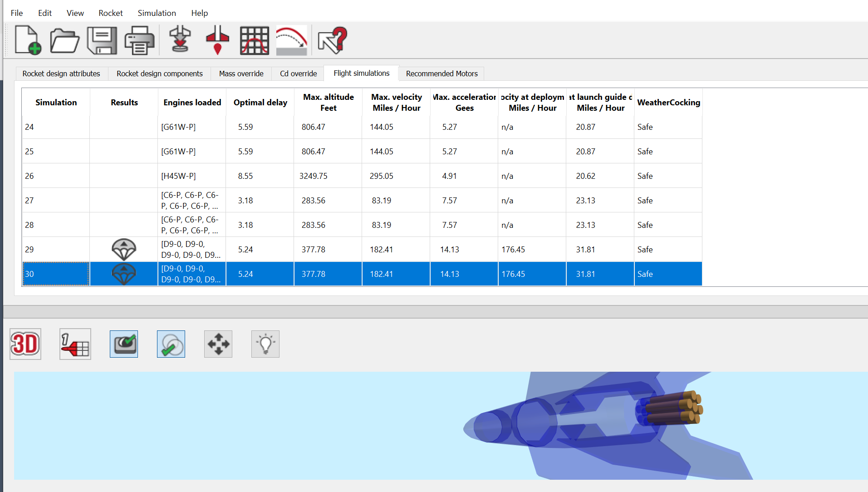
Task: Save the design using the floppy disk icon
Action: [102, 40]
